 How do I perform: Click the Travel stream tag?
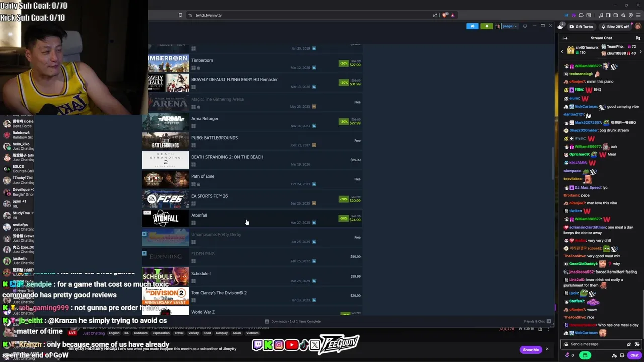click(x=179, y=333)
